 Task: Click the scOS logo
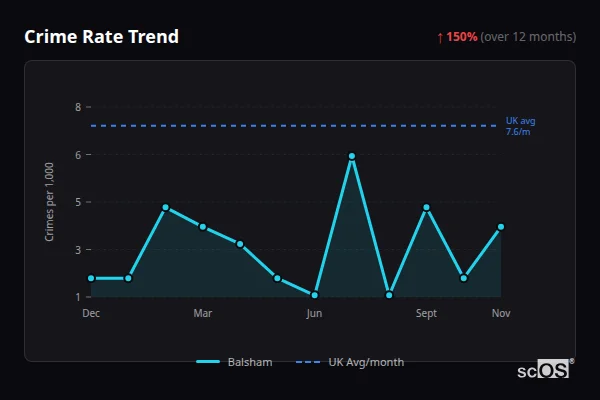coord(545,369)
